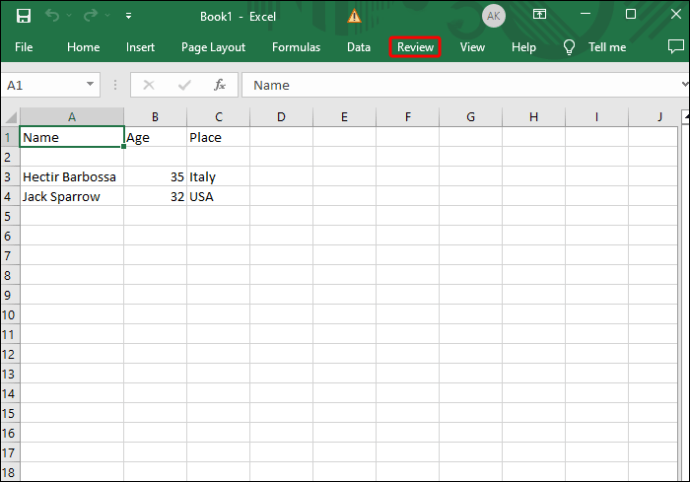
Task: Click the AK account avatar
Action: (493, 16)
